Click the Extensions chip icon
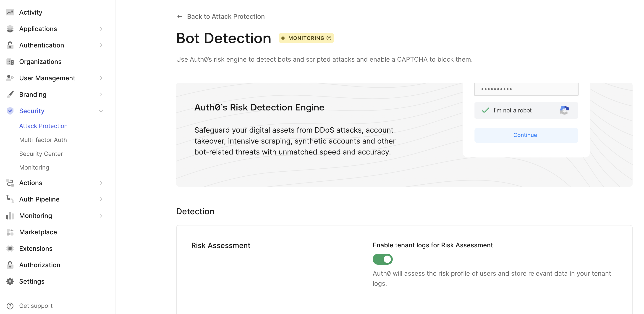The width and height of the screenshot is (644, 314). tap(10, 248)
